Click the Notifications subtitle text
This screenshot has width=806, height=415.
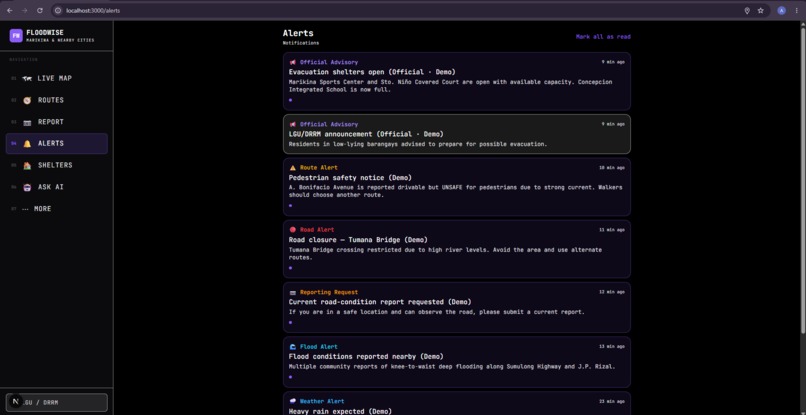point(301,43)
